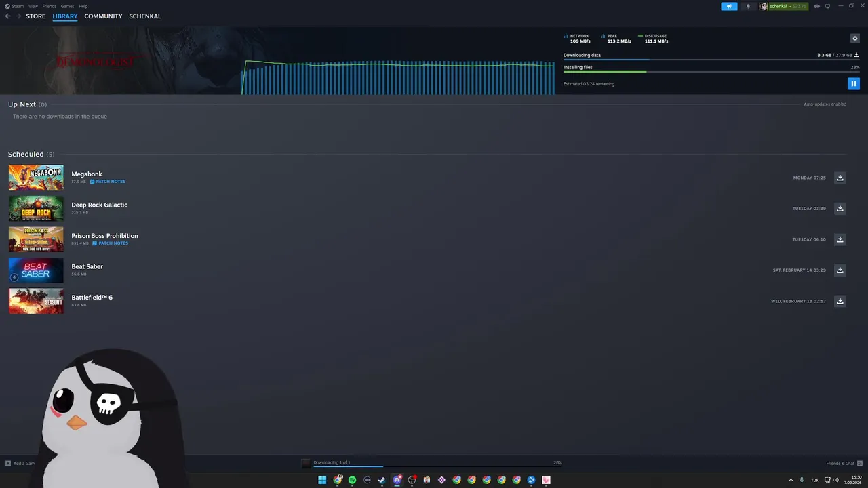868x488 pixels.
Task: Click 'SAT, FEBRUARY 14 03:29' schedule time
Action: click(799, 270)
